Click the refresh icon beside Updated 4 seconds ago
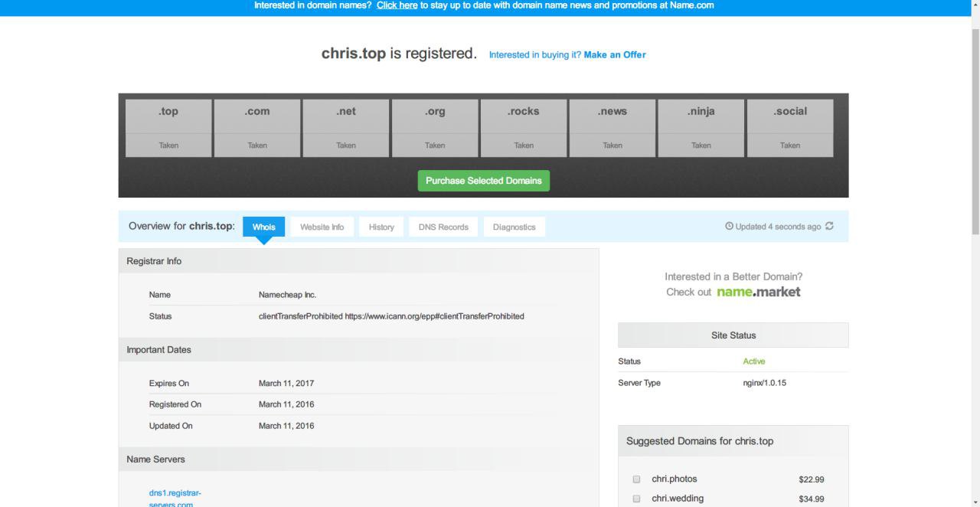Viewport: 980px width, 507px height. pos(829,226)
